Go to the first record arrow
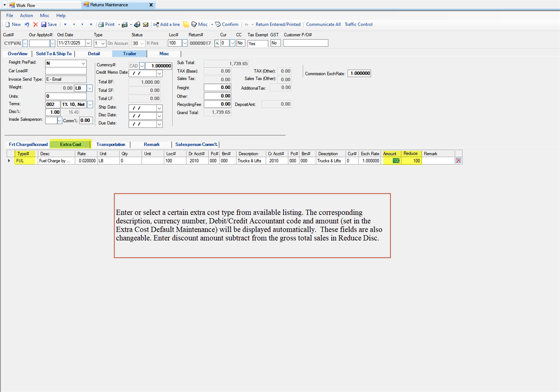This screenshot has height=392, width=560. pyautogui.click(x=65, y=24)
